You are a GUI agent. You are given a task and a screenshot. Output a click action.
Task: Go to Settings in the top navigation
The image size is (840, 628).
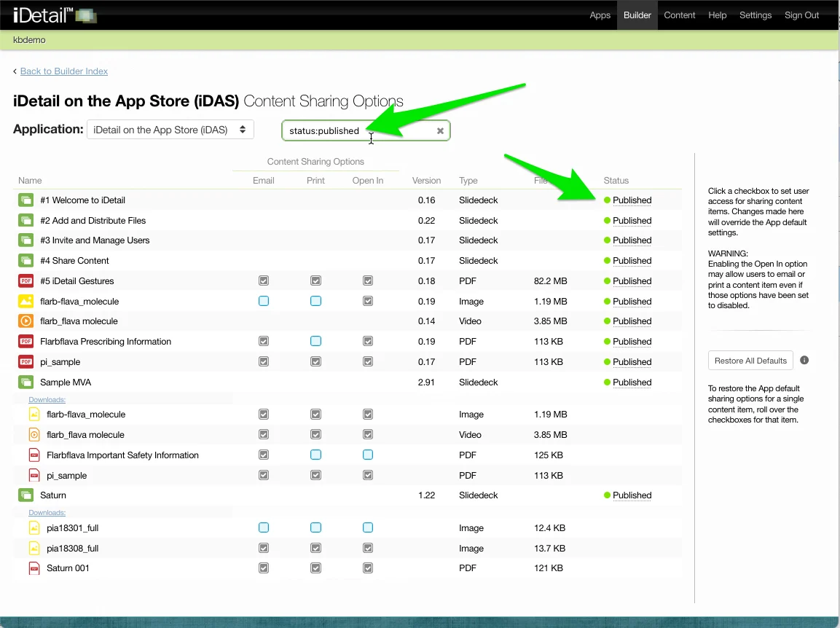[755, 15]
